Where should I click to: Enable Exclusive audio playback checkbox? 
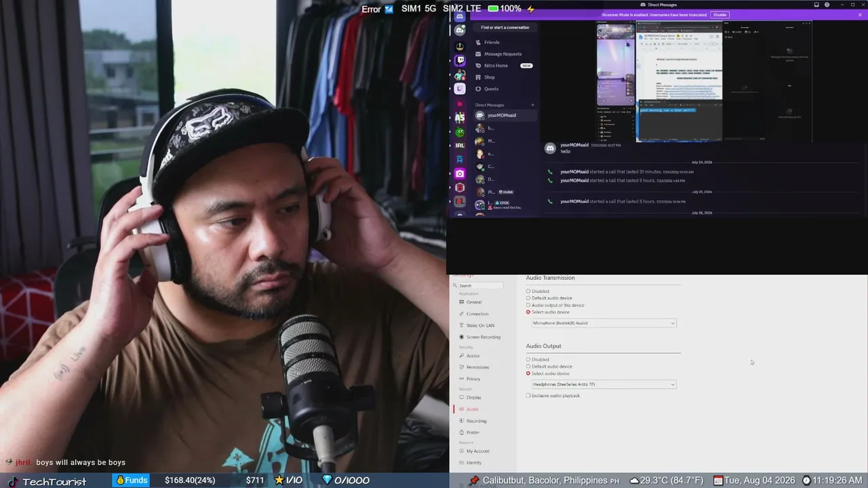point(528,395)
